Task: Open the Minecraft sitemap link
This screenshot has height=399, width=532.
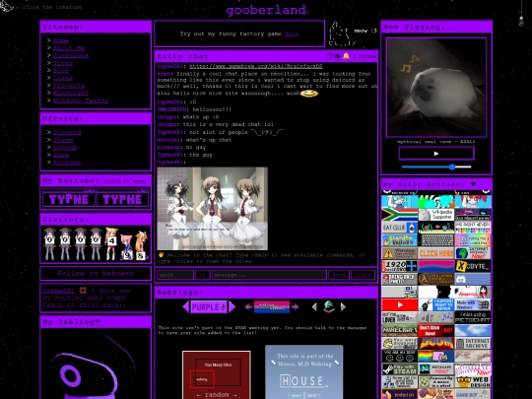Action: tap(71, 93)
